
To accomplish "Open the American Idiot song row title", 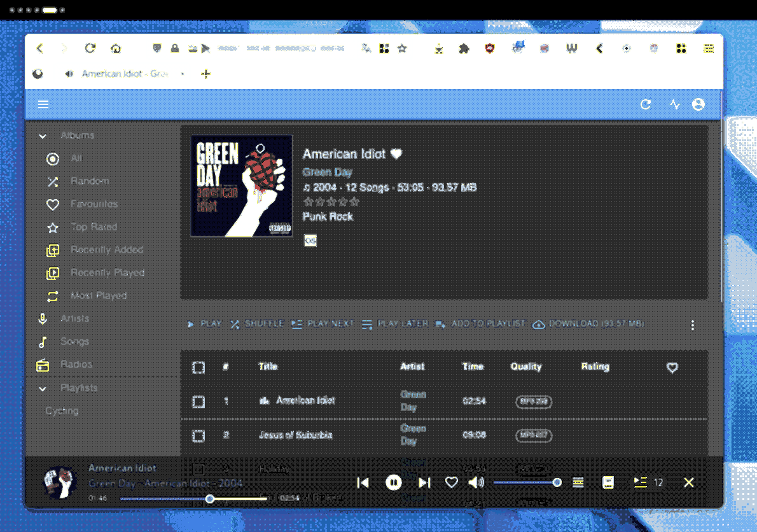I will [305, 400].
